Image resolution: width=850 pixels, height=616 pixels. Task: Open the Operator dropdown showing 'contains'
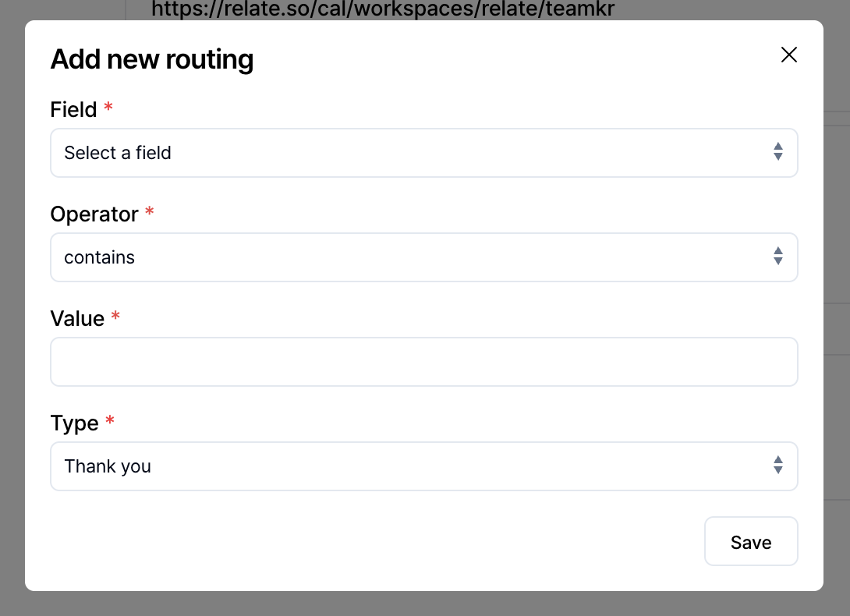point(424,257)
